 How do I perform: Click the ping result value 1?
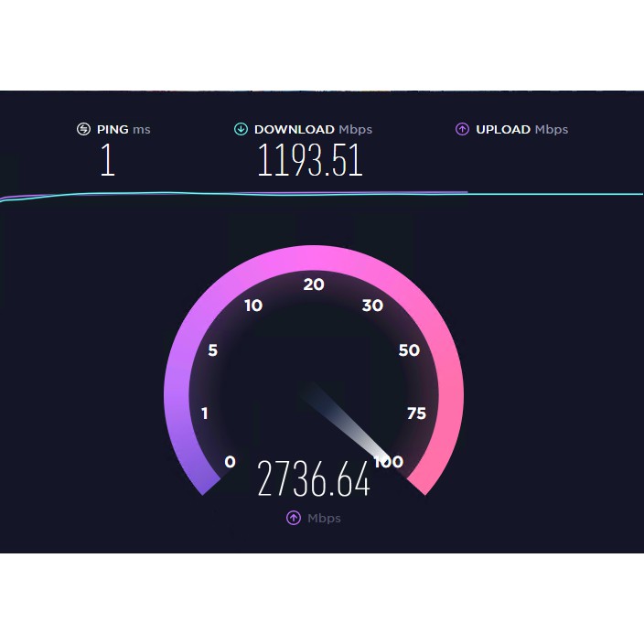click(108, 160)
